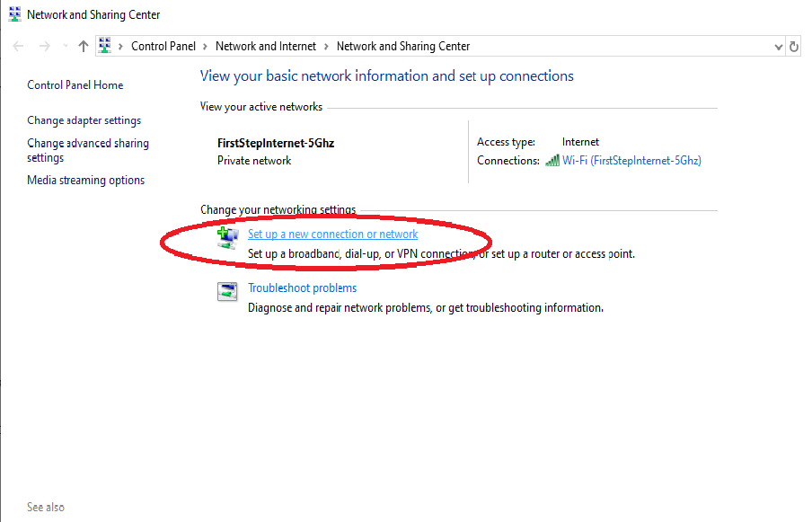812x522 pixels.
Task: Click the Back navigation arrow
Action: pos(18,47)
